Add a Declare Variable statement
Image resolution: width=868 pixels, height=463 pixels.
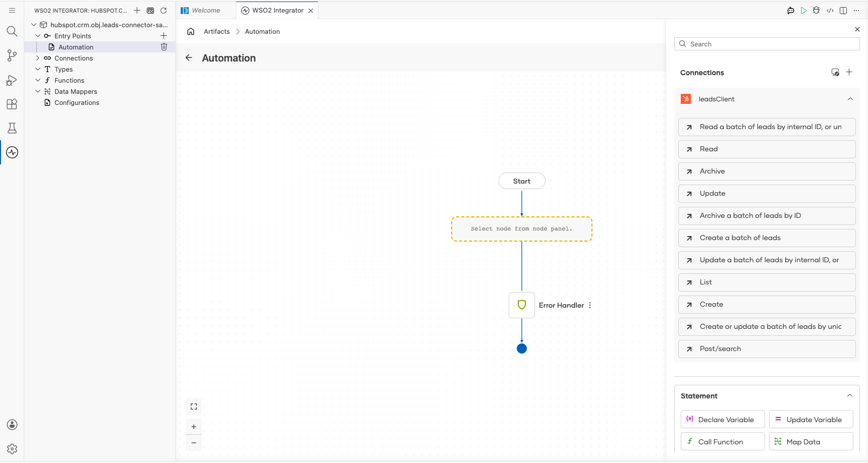point(723,419)
